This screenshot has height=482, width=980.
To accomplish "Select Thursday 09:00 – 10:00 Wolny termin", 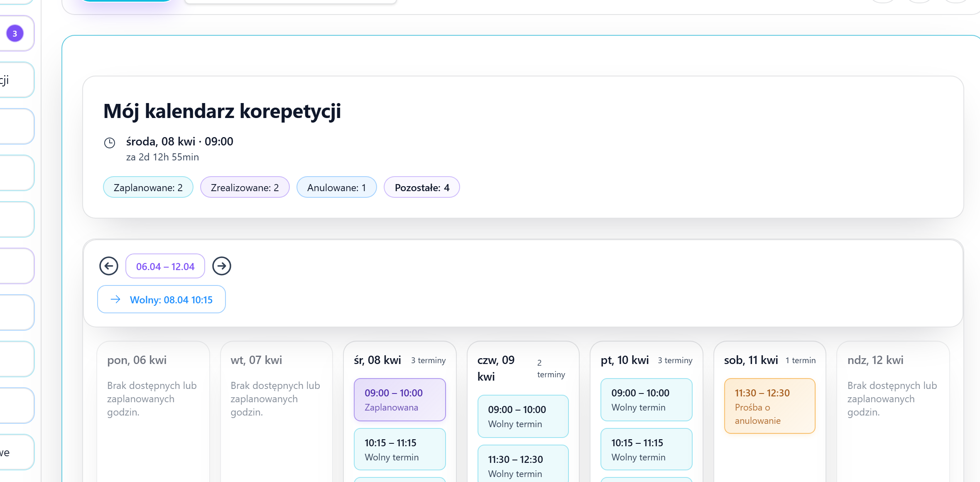I will (x=523, y=416).
